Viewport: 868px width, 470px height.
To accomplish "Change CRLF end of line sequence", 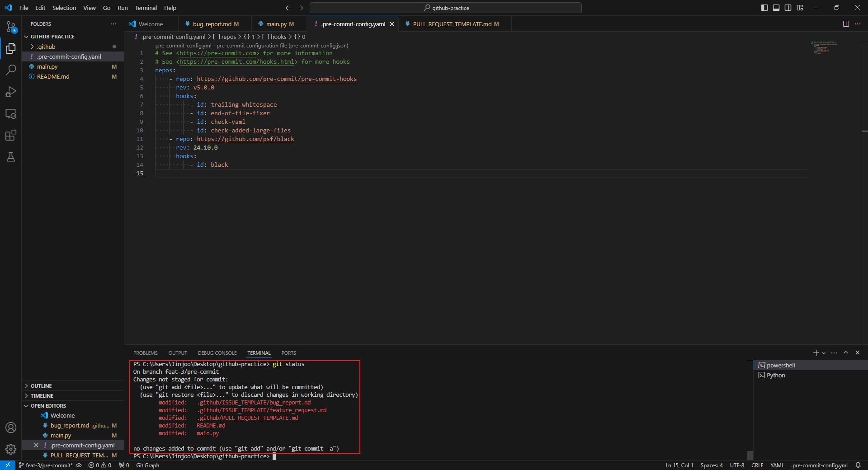I will [757, 465].
